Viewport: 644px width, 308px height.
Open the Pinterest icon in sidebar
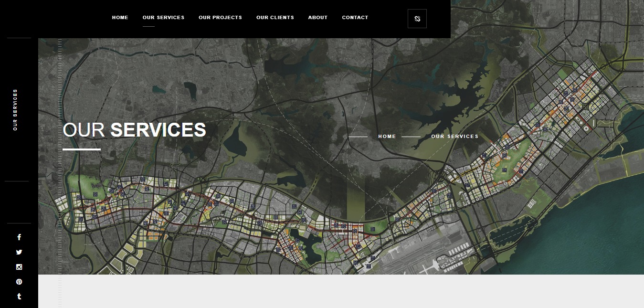(x=19, y=282)
